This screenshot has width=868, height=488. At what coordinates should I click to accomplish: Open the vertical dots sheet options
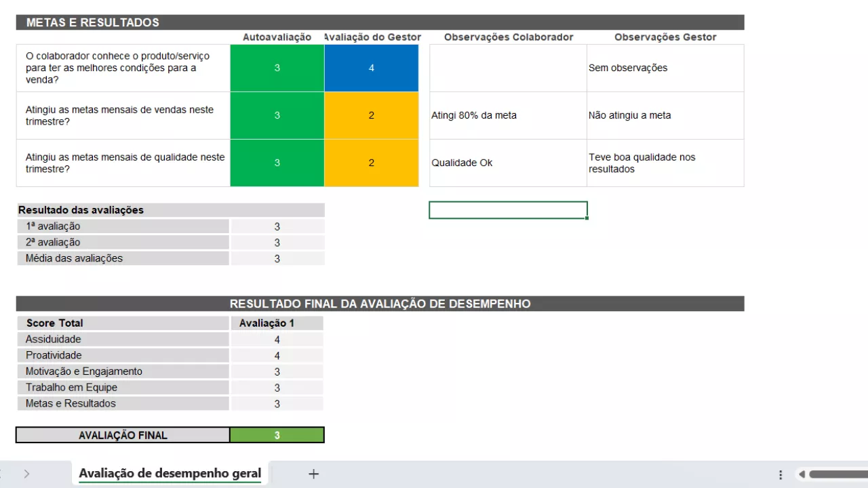[781, 474]
